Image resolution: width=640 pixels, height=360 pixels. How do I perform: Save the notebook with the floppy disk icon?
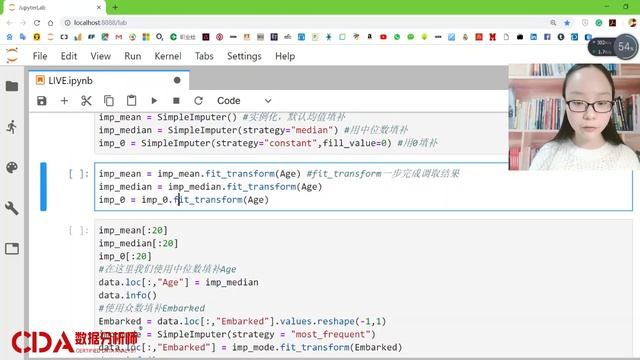(x=42, y=101)
